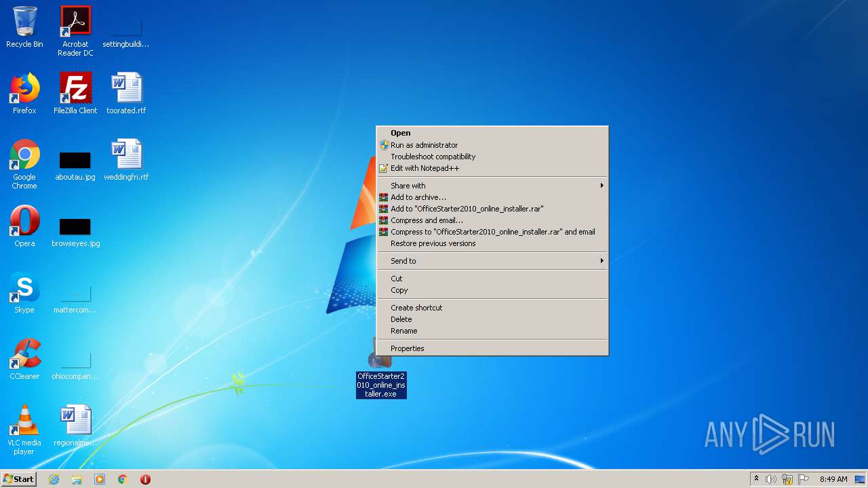Choose Create shortcut
This screenshot has height=488, width=868.
[x=492, y=308]
